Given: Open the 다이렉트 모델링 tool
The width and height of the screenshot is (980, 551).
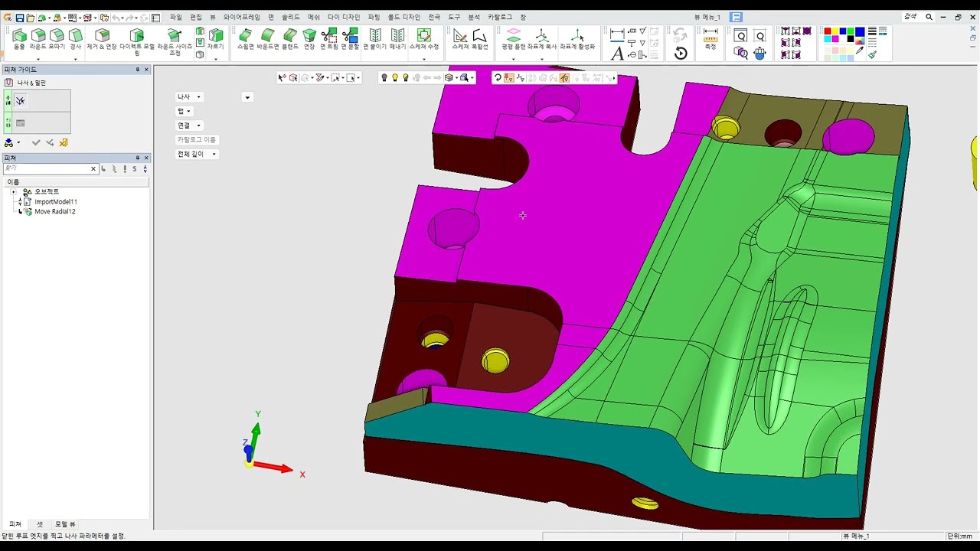Looking at the screenshot, I should pyautogui.click(x=136, y=42).
